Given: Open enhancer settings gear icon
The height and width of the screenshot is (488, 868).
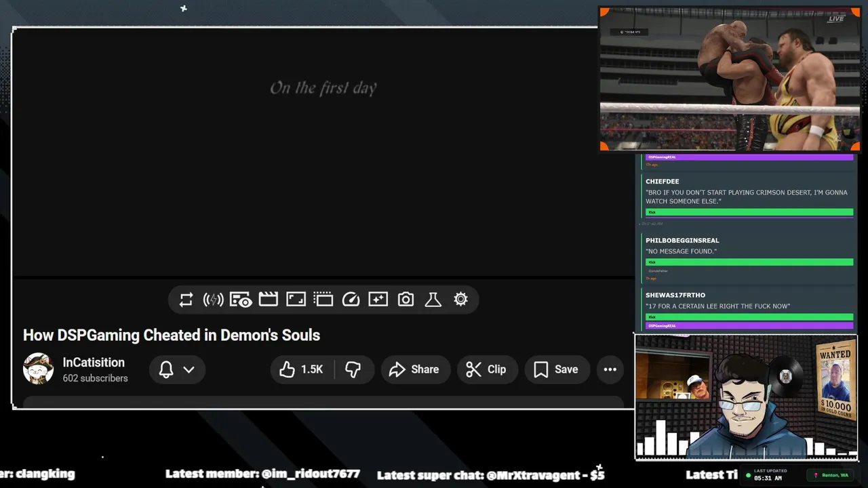Looking at the screenshot, I should coord(460,300).
